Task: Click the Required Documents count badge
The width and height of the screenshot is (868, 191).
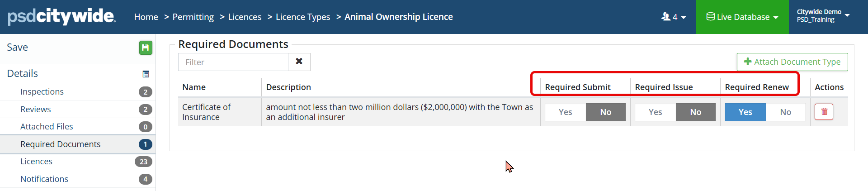Action: (x=145, y=144)
